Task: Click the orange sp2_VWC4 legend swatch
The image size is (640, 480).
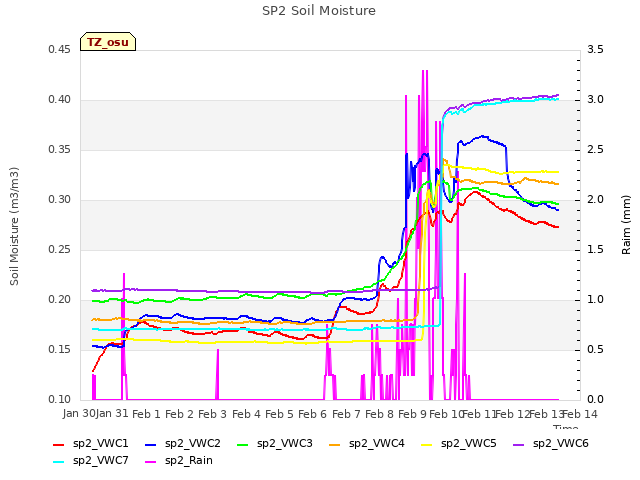Action: [335, 444]
